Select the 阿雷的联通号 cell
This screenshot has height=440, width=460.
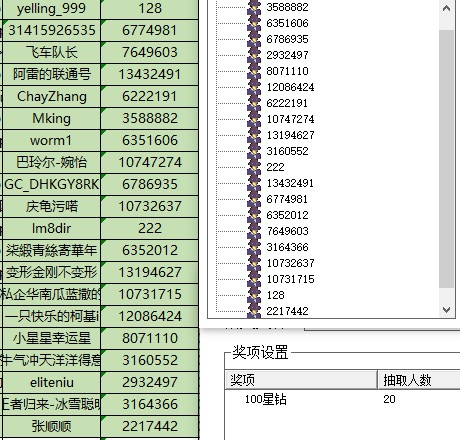click(x=51, y=74)
